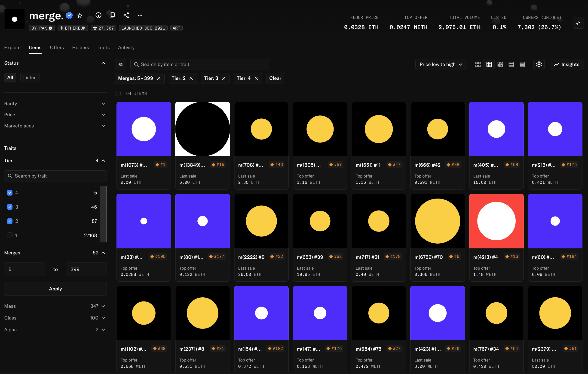Open the collection info icon

click(98, 15)
